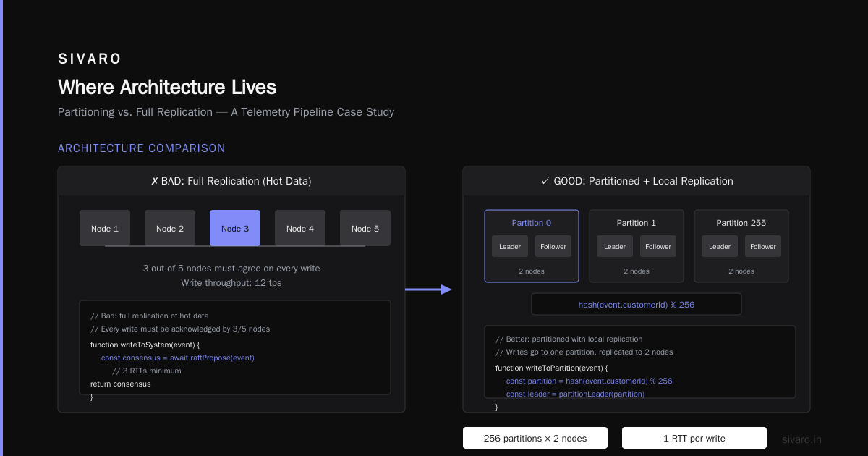
Task: Click the '// Bad: full replication of hot data' comment
Action: coord(150,316)
